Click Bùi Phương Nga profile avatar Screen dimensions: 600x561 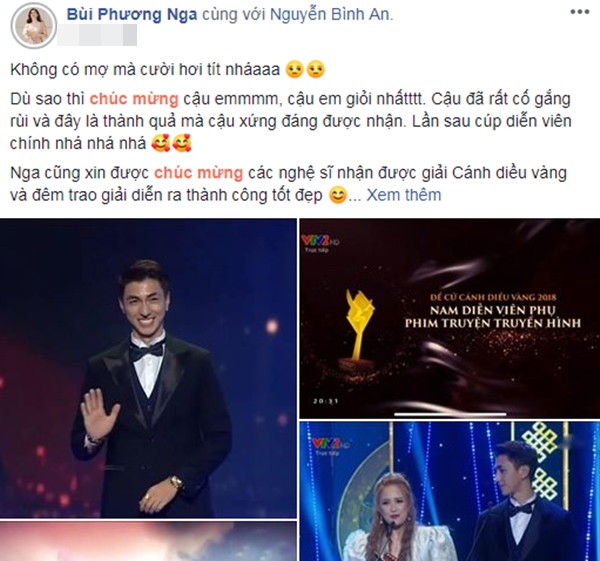[x=34, y=27]
